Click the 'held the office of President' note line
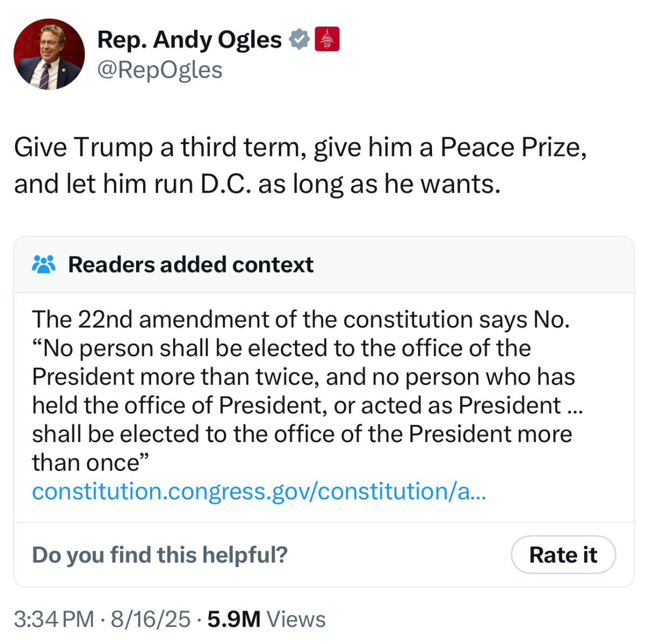This screenshot has height=644, width=648. [x=307, y=405]
